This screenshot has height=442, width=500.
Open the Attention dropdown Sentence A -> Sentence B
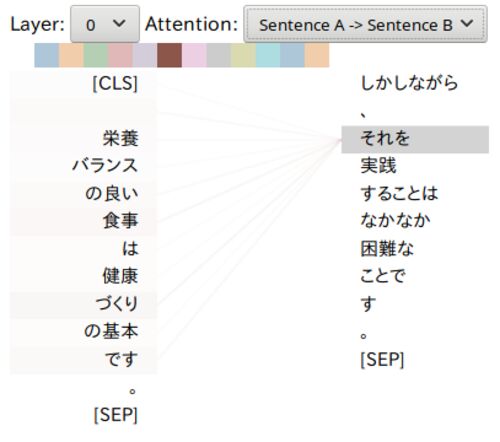[365, 24]
